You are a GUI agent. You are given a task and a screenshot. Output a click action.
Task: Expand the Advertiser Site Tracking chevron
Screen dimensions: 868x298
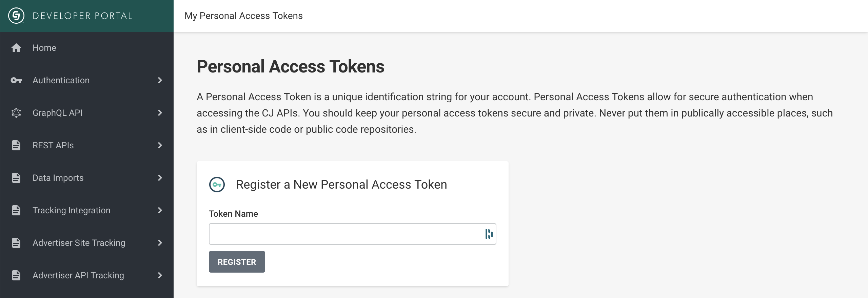coord(160,243)
